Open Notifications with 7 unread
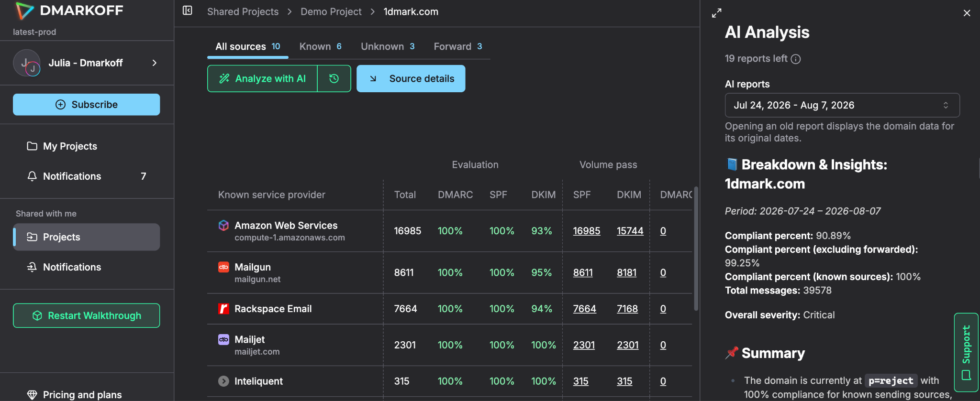 pyautogui.click(x=87, y=176)
